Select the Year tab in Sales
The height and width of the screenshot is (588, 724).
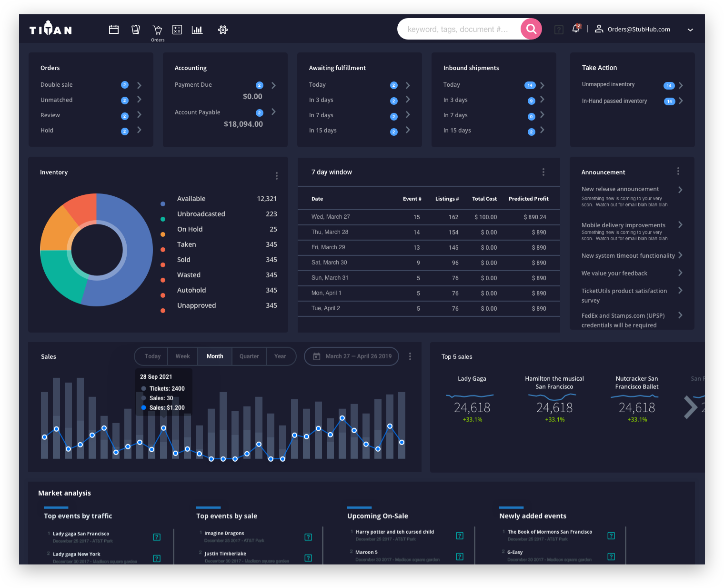pyautogui.click(x=280, y=356)
